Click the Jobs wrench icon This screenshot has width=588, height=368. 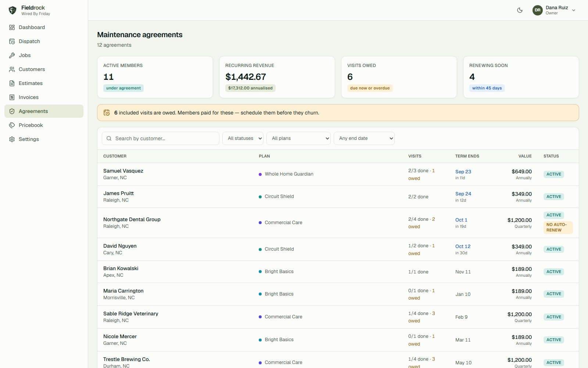pos(12,55)
